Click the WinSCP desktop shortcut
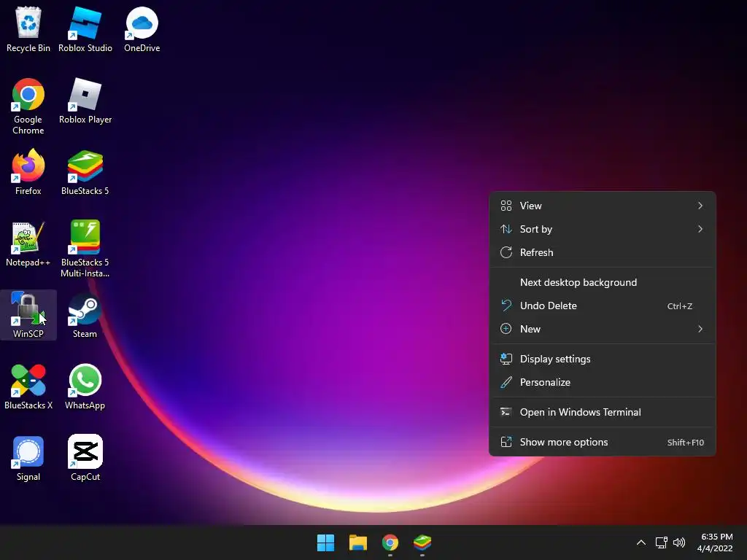Viewport: 747px width, 560px height. click(x=28, y=315)
